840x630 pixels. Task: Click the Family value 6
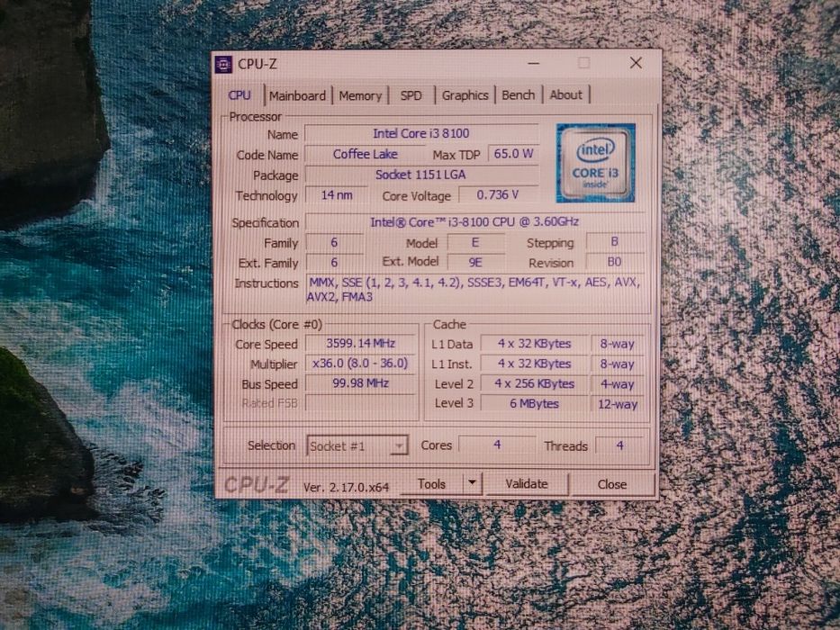coord(334,243)
